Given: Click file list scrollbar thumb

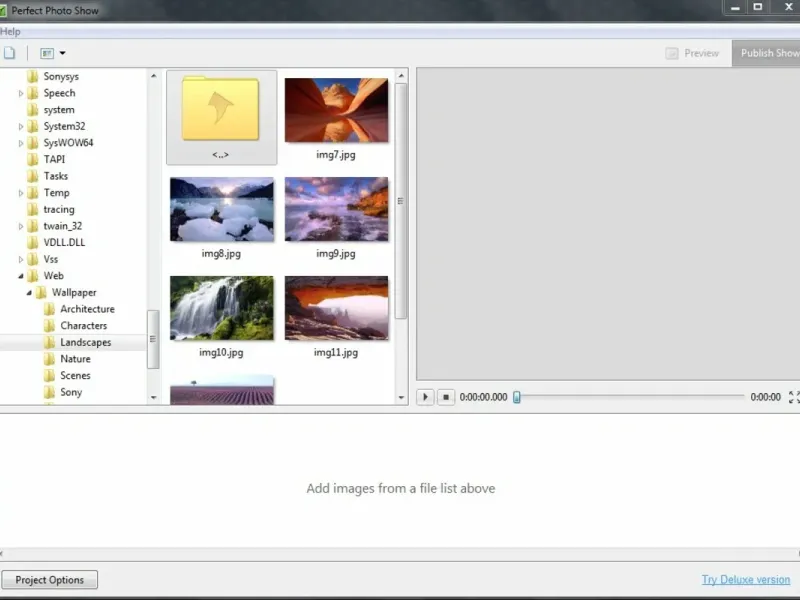Looking at the screenshot, I should tap(401, 201).
